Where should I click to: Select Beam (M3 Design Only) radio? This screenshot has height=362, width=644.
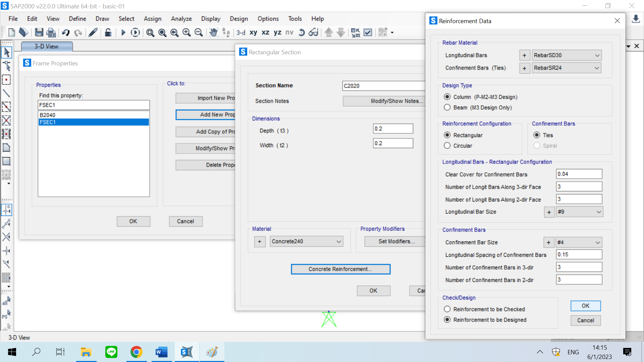447,108
